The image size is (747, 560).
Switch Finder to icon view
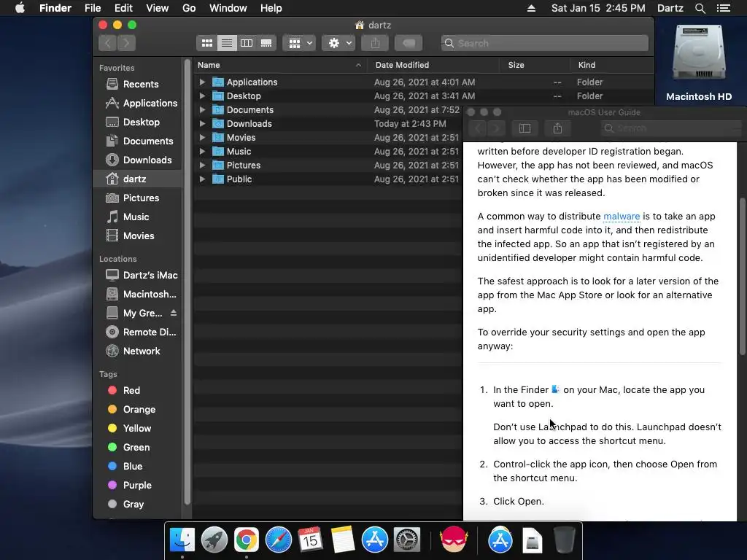coord(206,43)
